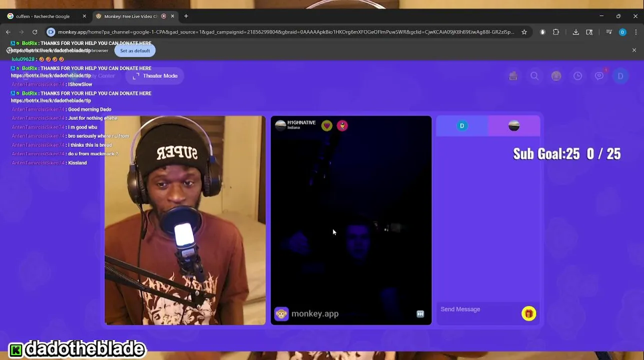644x360 pixels.
Task: Click the H1GHNATIVE profile avatar in video
Action: pos(280,125)
